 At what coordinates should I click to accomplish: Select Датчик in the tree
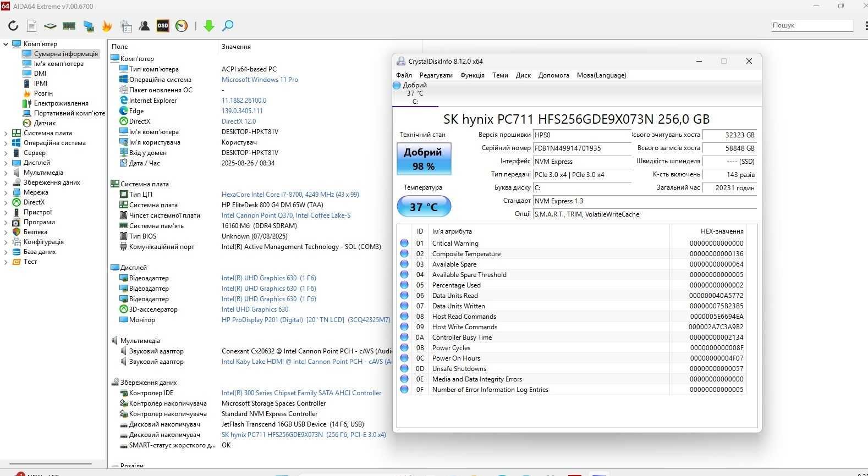click(x=45, y=123)
